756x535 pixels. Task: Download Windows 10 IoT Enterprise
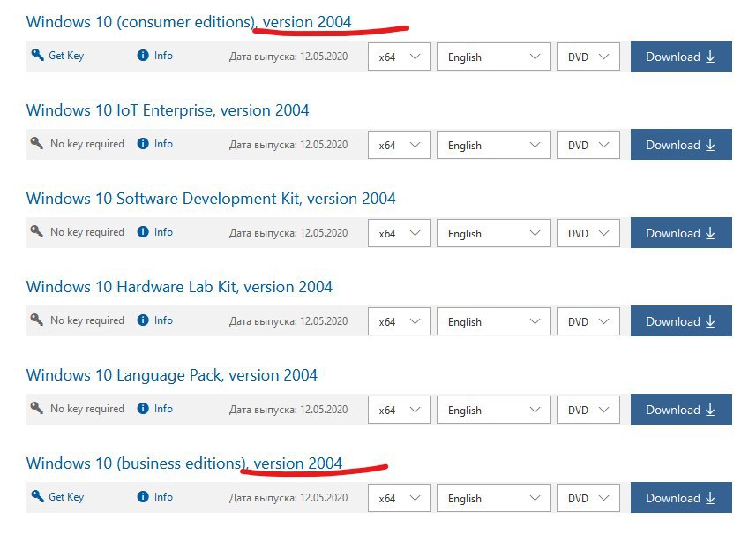point(681,145)
